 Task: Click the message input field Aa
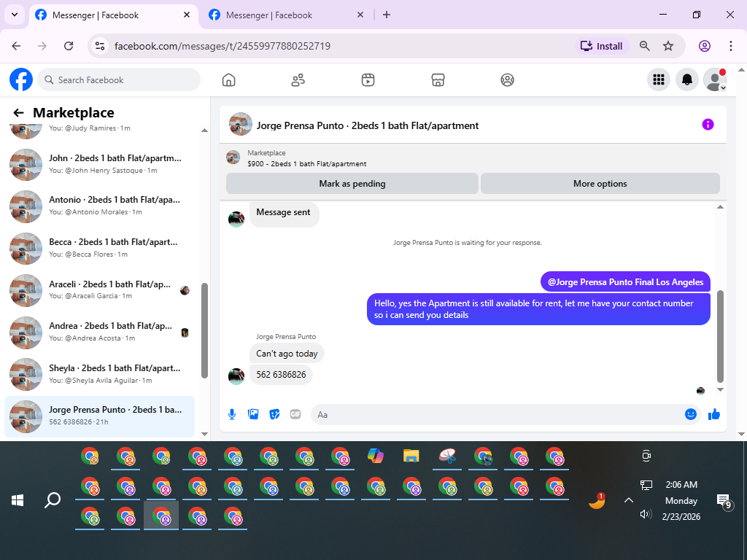(x=497, y=415)
